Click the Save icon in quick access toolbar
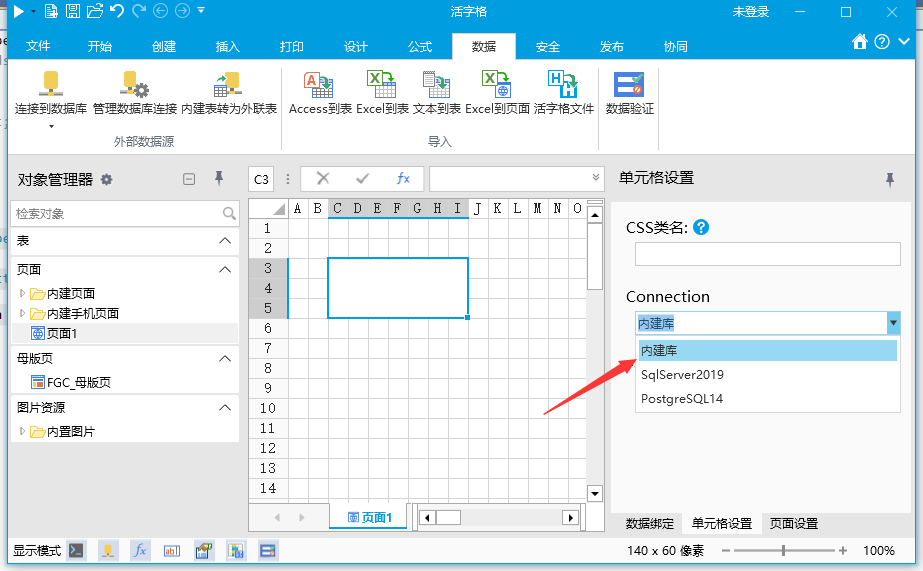 click(x=73, y=11)
